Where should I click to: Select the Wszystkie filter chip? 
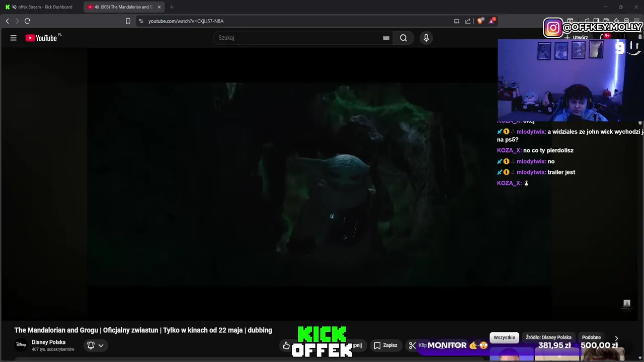coord(504,338)
